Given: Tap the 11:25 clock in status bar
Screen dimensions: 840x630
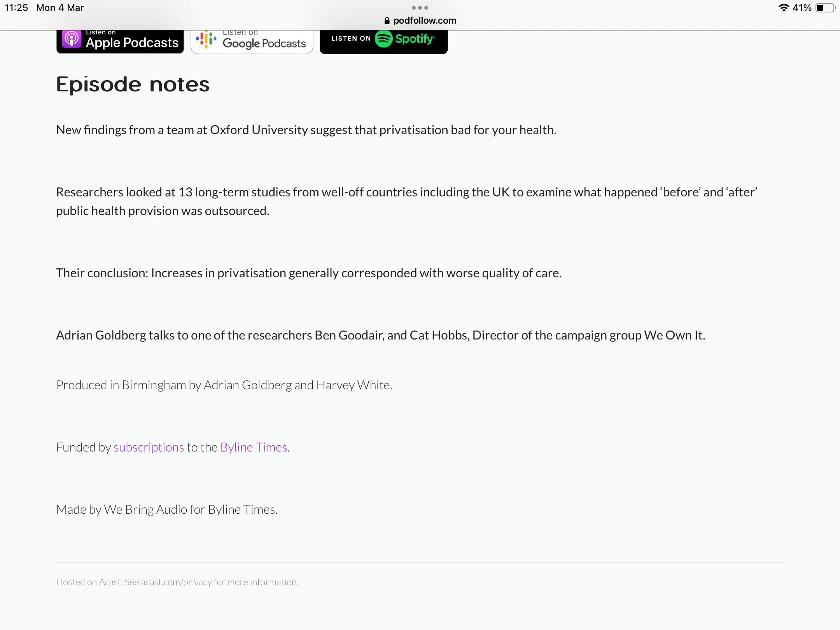Looking at the screenshot, I should (16, 8).
